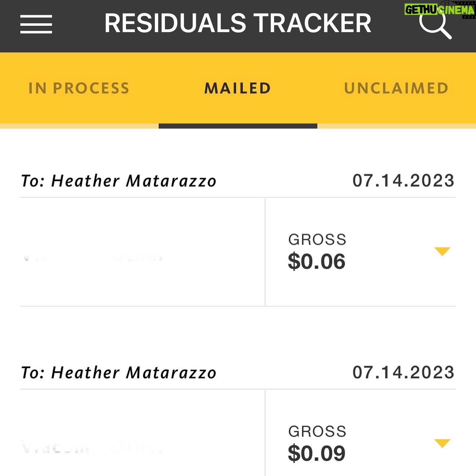The width and height of the screenshot is (476, 476).
Task: Open the Unclaimed tab
Action: click(396, 88)
